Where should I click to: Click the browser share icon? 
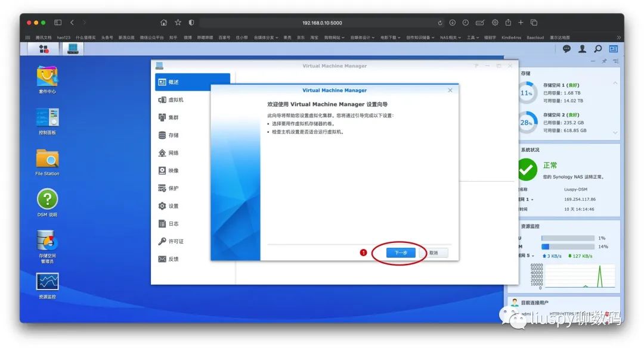pyautogui.click(x=509, y=23)
